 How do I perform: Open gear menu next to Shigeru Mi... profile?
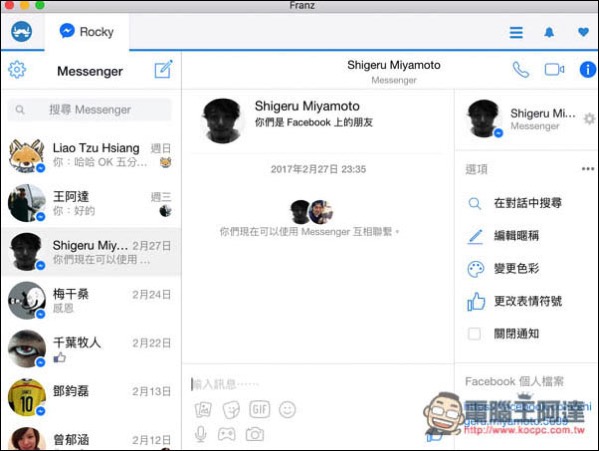click(x=589, y=119)
